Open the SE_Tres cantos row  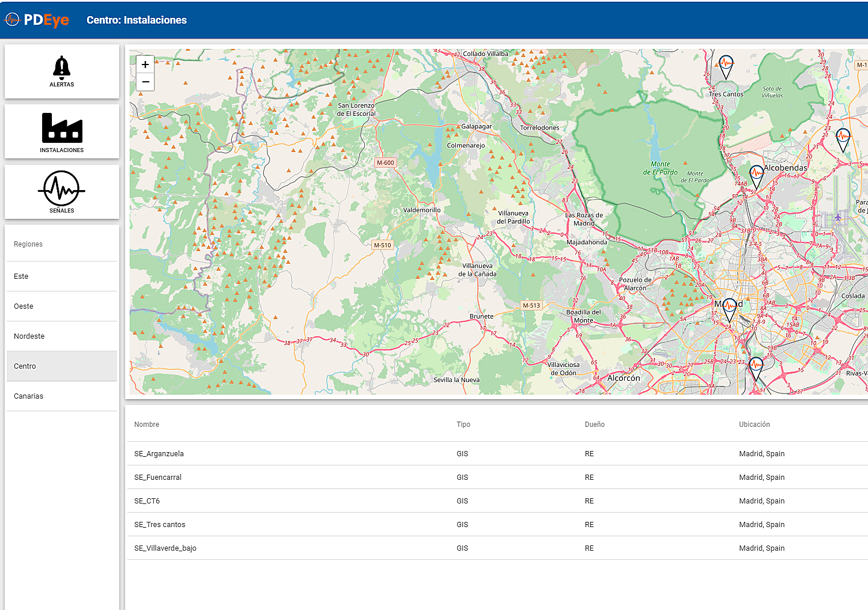point(497,525)
